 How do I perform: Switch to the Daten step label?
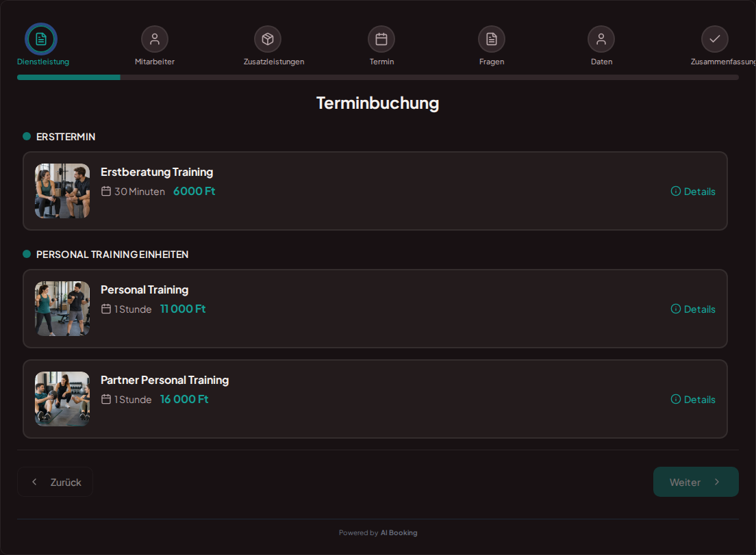[x=601, y=62]
